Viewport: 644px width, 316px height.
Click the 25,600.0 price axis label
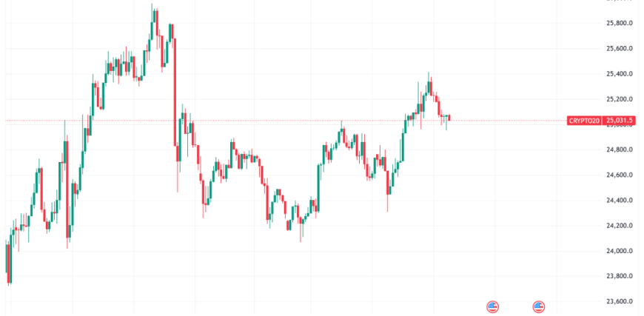620,49
